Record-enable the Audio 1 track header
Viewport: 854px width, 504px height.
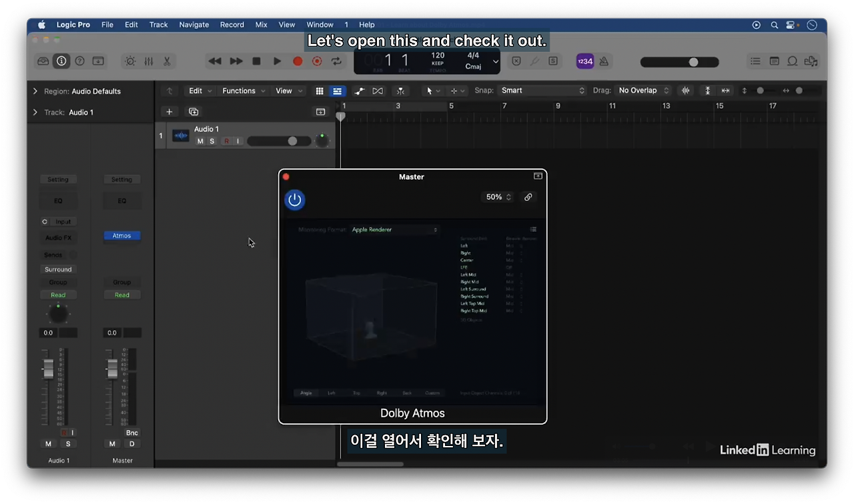227,141
